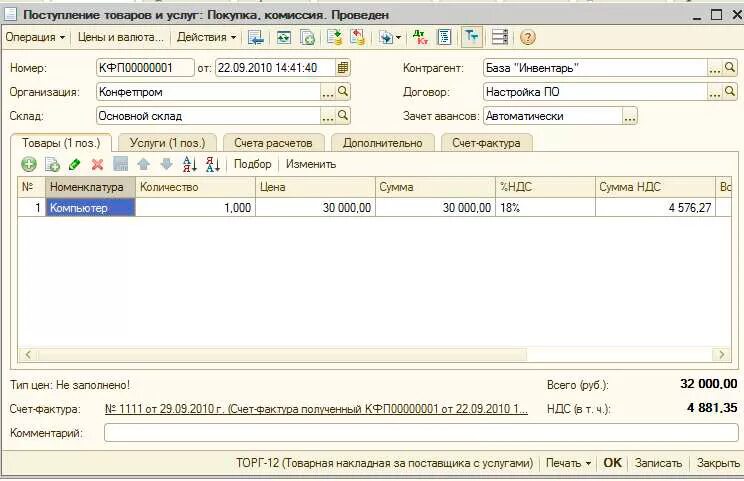
Task: Toggle the Тт toolbar button
Action: click(x=472, y=37)
